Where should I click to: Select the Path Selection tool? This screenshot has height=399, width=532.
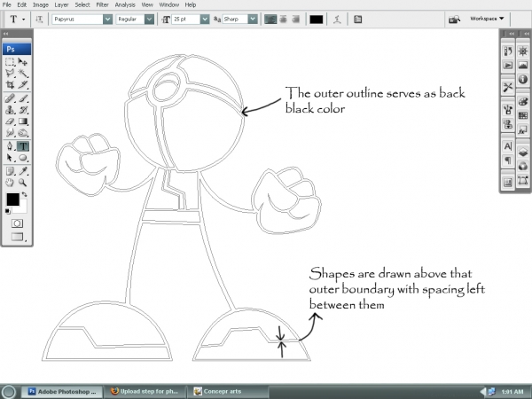[x=10, y=158]
